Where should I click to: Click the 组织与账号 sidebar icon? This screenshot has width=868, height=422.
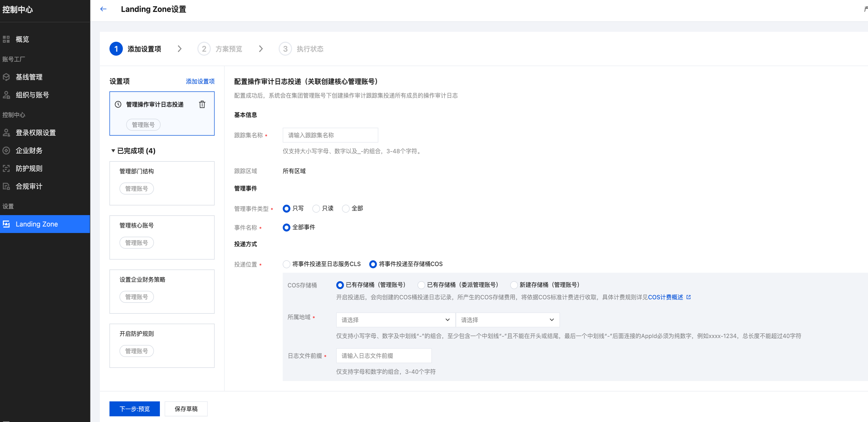tap(6, 95)
